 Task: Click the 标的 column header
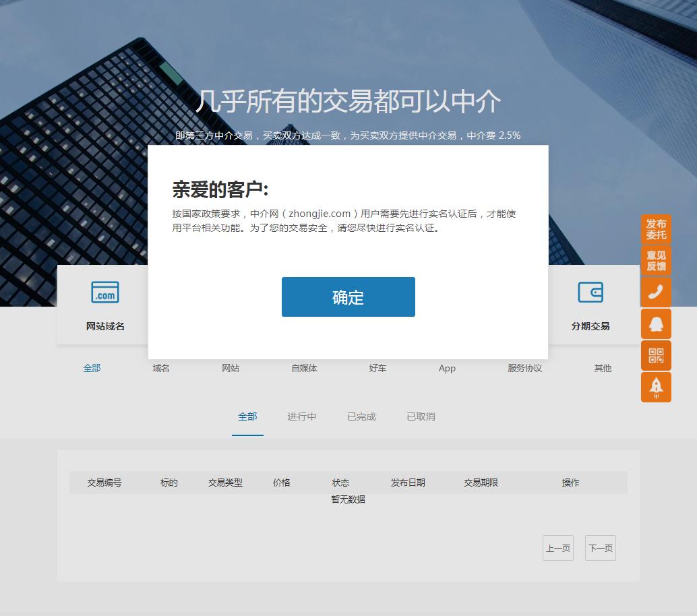tap(169, 483)
